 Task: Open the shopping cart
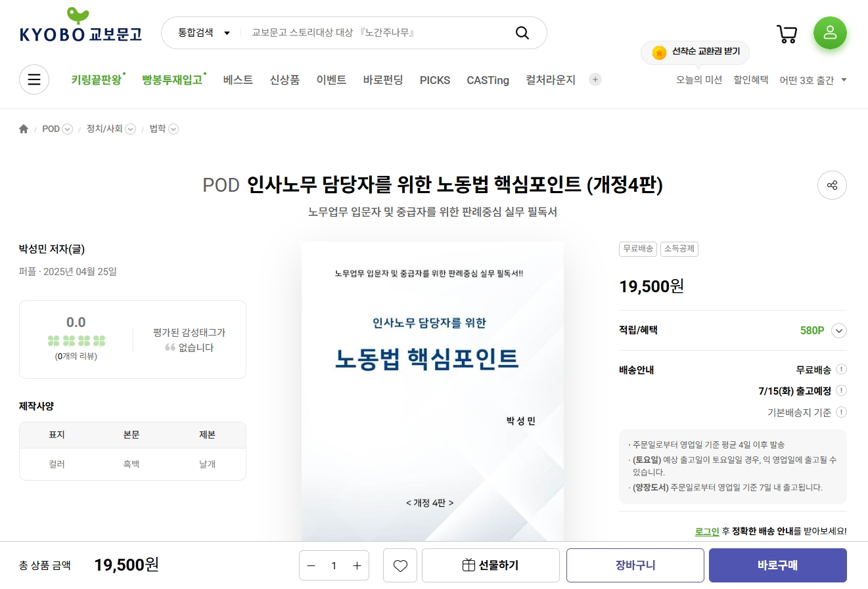click(x=787, y=33)
